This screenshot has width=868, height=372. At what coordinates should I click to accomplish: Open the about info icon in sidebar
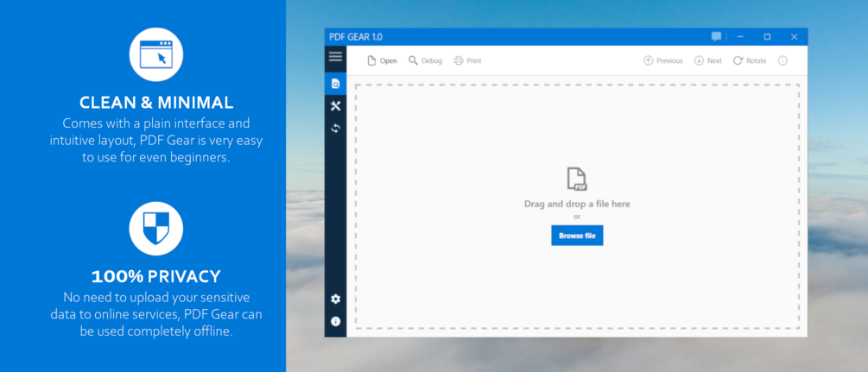pos(335,321)
